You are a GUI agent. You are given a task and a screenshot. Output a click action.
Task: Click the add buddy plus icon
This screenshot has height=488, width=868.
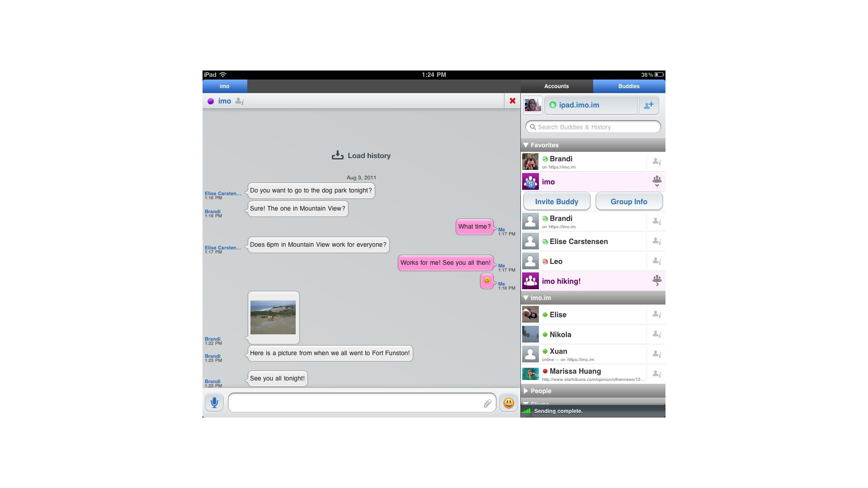(x=649, y=105)
